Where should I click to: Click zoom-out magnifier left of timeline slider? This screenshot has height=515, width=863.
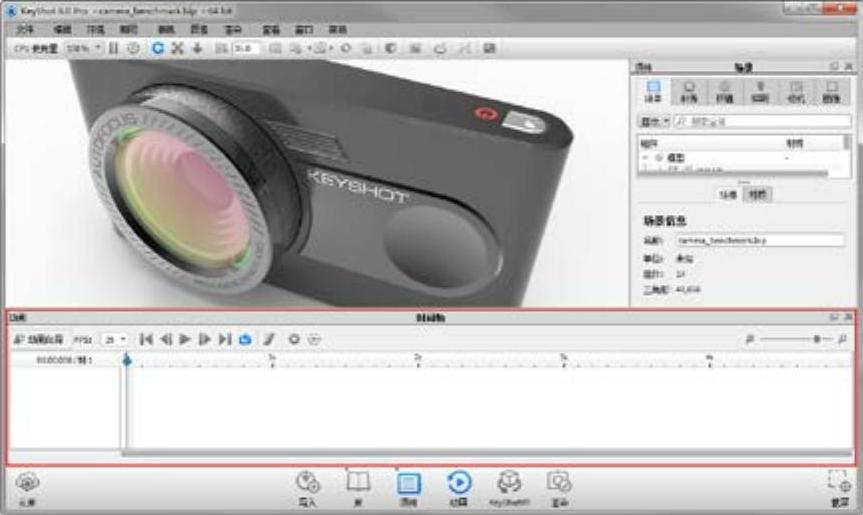[x=750, y=339]
